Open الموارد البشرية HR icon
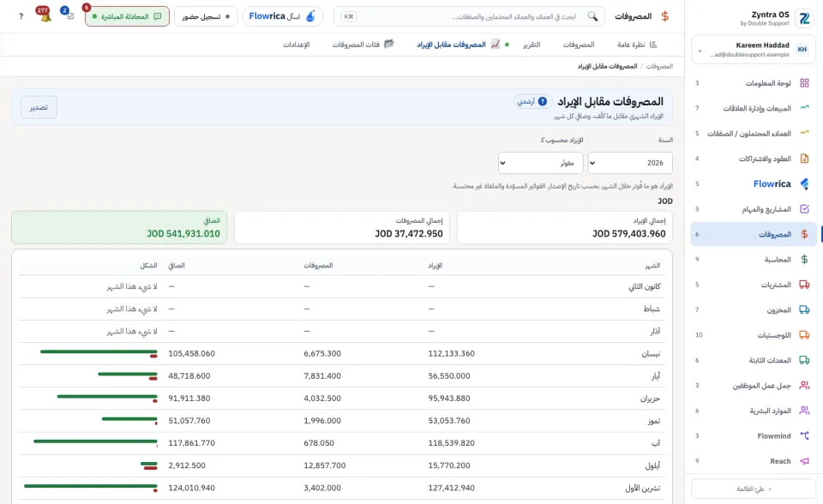 coord(804,411)
